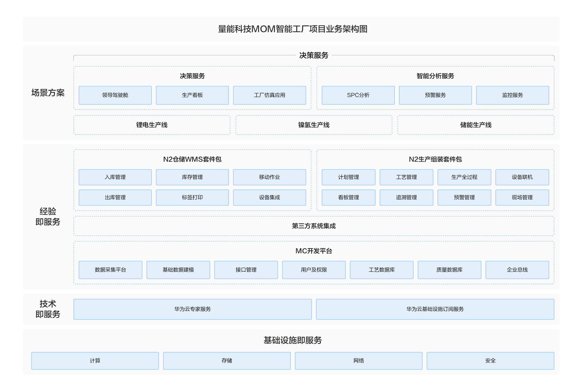588x391 pixels.
Task: Click the 领导驾驶舱 box
Action: point(115,95)
